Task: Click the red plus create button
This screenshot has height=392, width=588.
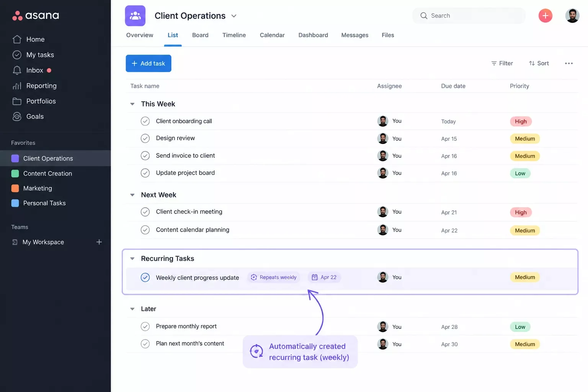Action: pyautogui.click(x=546, y=16)
